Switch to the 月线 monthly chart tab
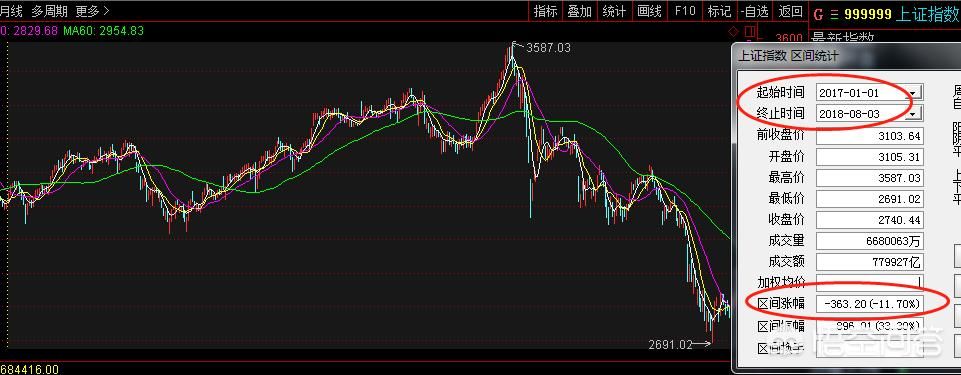The height and width of the screenshot is (375, 961). (11, 11)
